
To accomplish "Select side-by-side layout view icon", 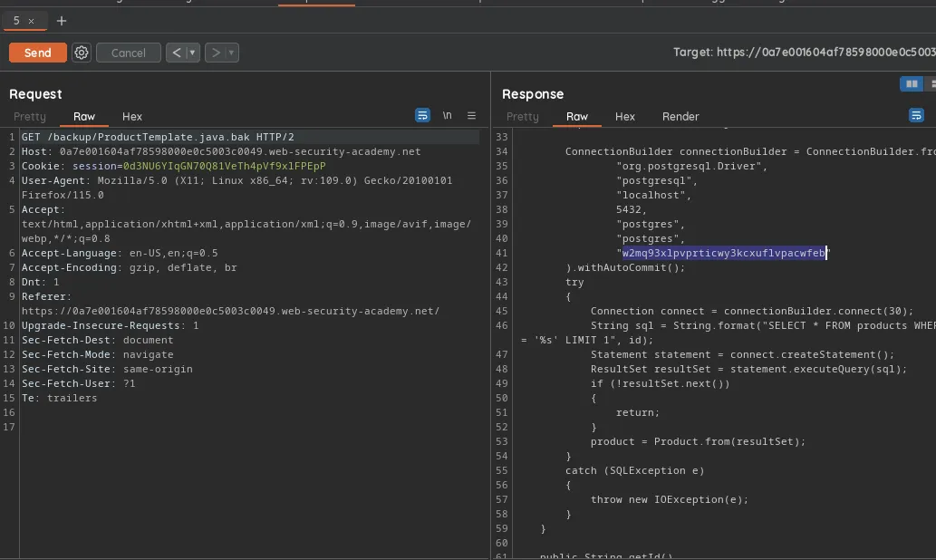I will tap(912, 84).
